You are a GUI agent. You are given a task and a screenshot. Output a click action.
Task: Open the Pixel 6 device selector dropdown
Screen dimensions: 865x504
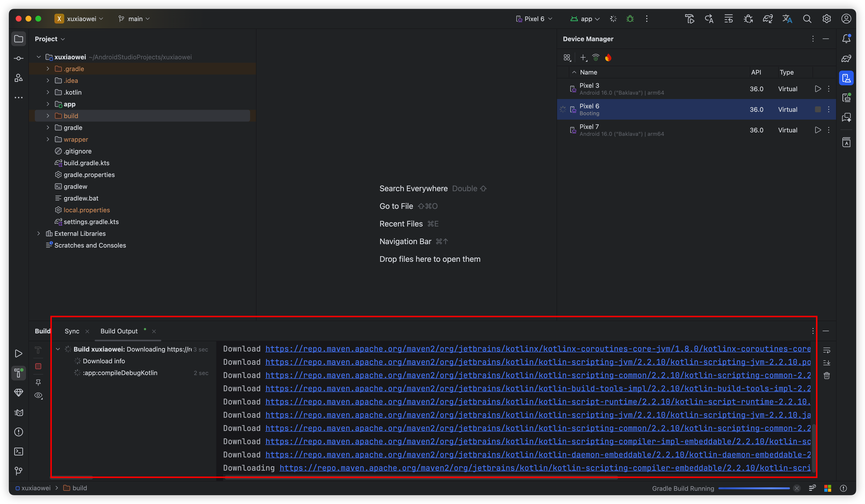coord(534,19)
